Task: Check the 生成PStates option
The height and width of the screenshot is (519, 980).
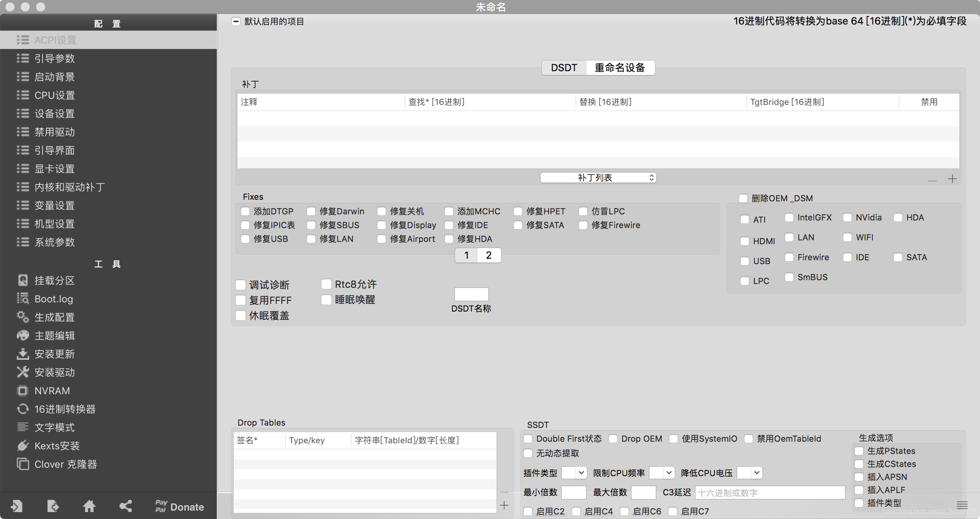Action: pyautogui.click(x=859, y=451)
